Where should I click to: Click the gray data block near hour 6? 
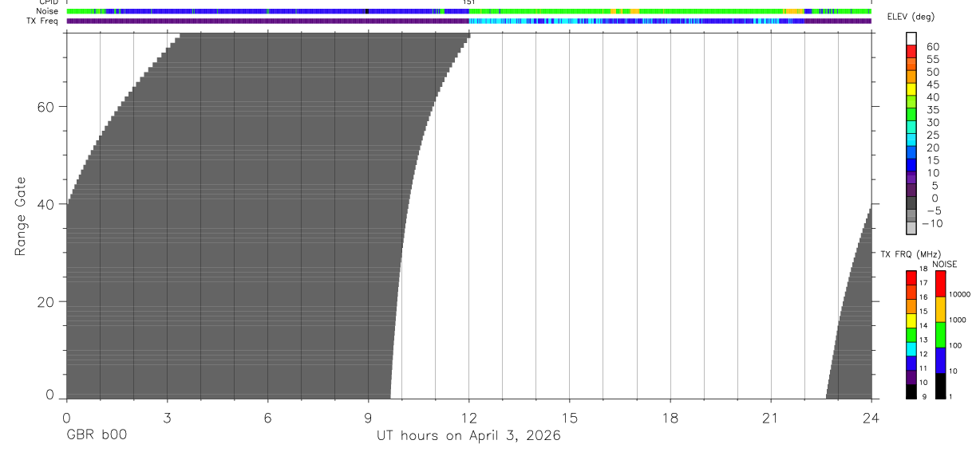267,215
